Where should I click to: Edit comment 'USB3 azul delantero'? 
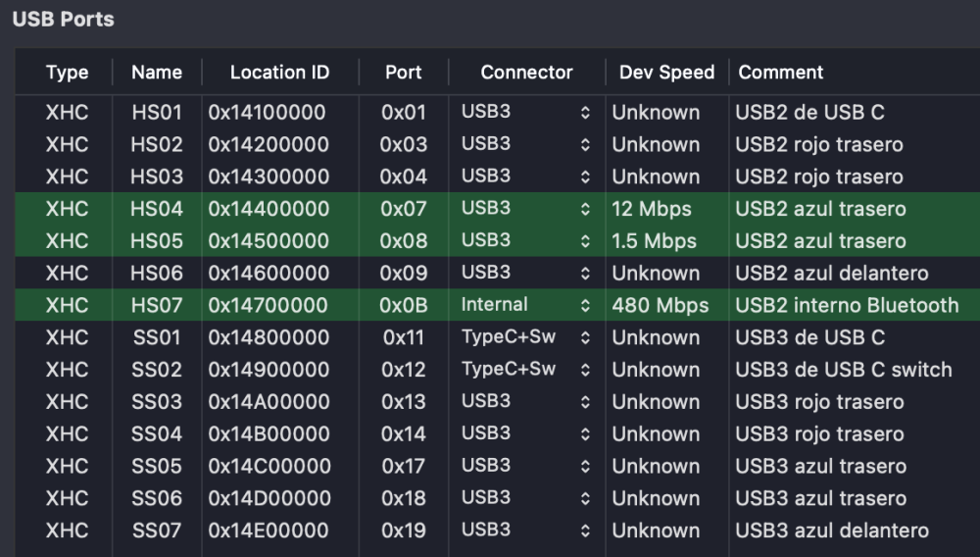click(832, 531)
